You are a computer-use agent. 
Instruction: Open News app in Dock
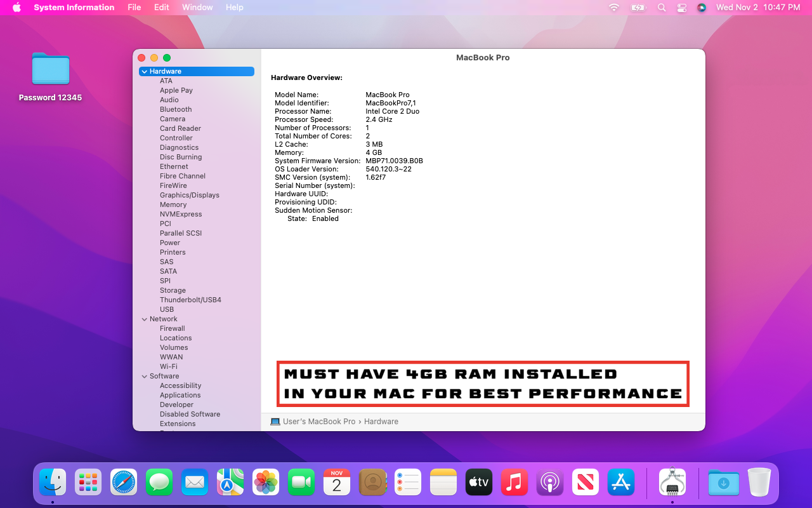click(586, 482)
